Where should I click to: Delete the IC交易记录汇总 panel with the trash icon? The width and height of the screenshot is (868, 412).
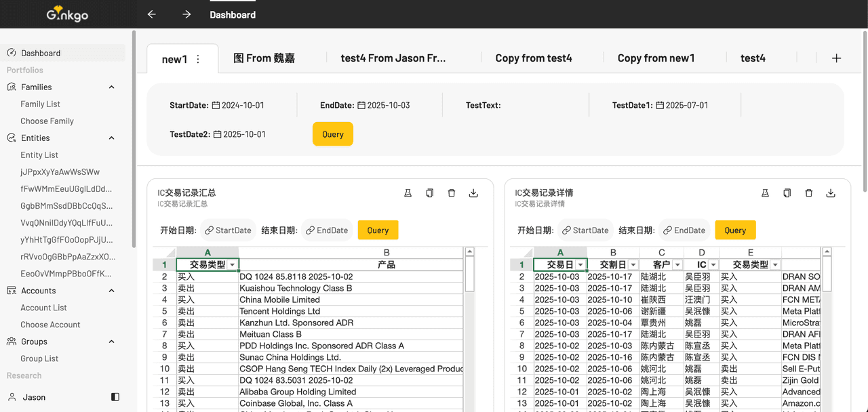tap(452, 193)
